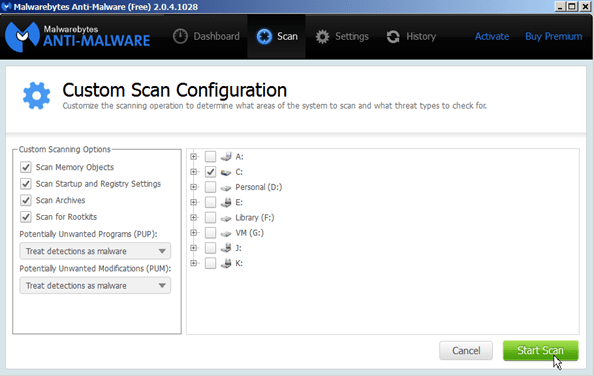594x376 pixels.
Task: Expand the K: drive tree node
Action: tap(194, 263)
